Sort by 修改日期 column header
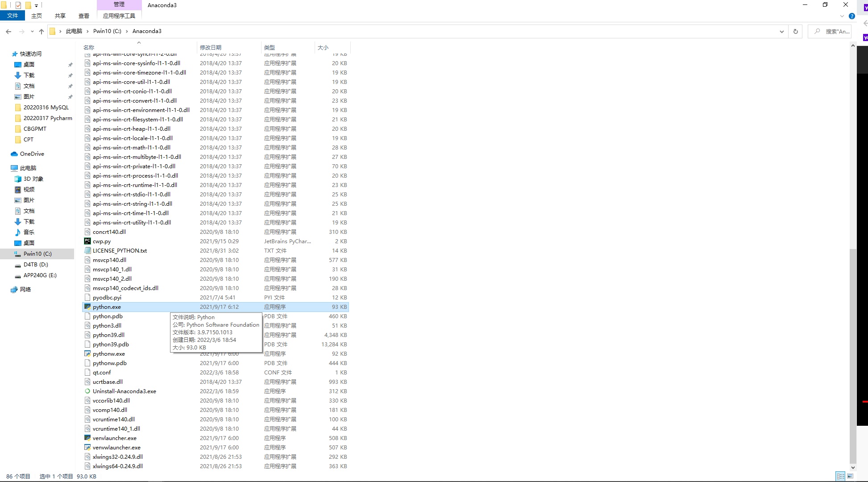This screenshot has height=482, width=868. tap(229, 47)
